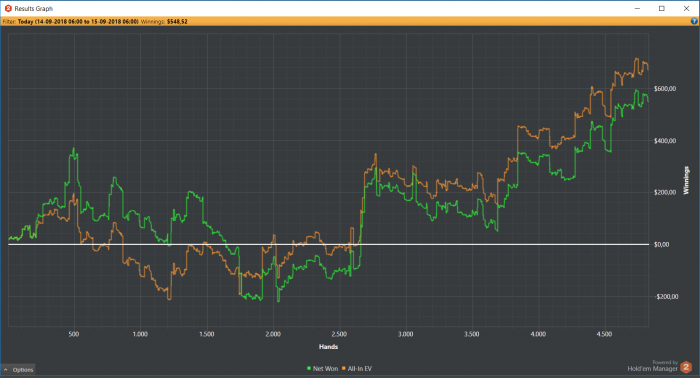Screen dimensions: 700x378
Task: Click the Results Graph window title
Action: (x=33, y=8)
